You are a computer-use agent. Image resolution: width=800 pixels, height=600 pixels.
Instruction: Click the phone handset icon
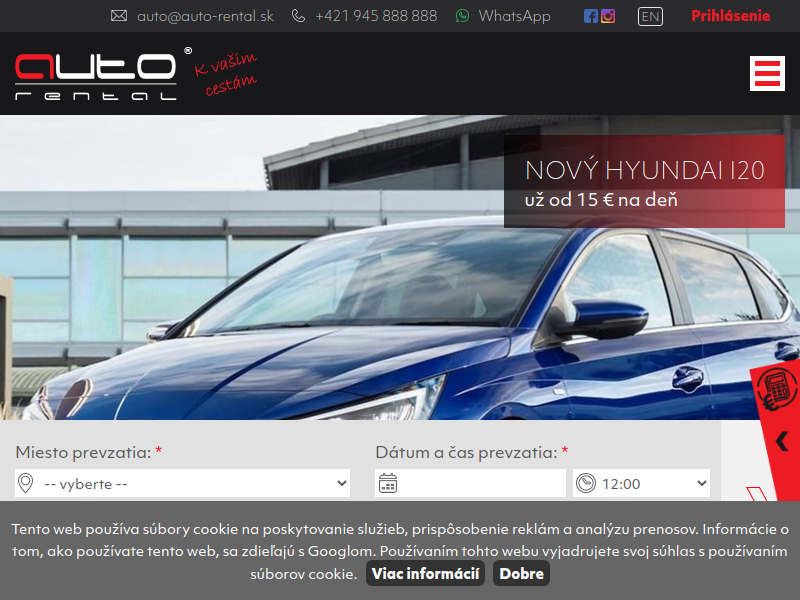point(298,16)
